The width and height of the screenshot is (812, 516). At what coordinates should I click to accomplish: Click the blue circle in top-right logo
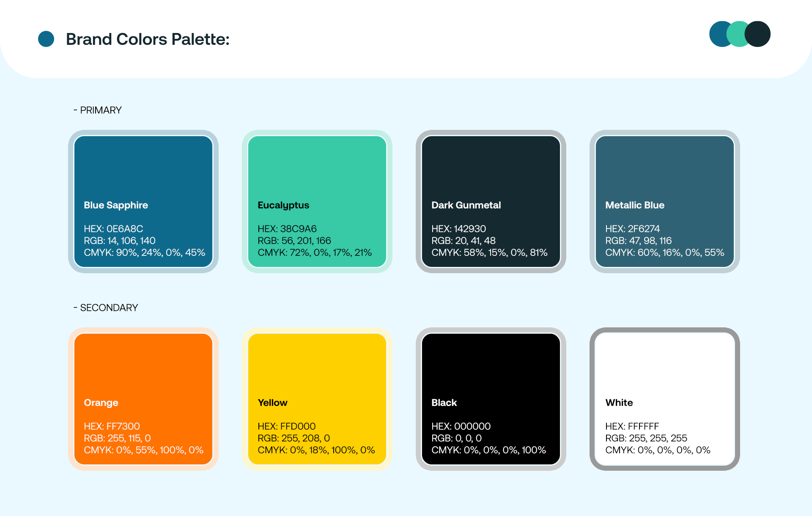[718, 34]
